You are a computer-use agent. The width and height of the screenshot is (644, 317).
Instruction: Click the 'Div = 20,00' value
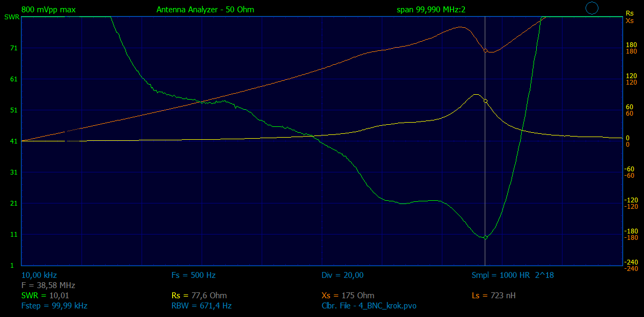pos(343,275)
